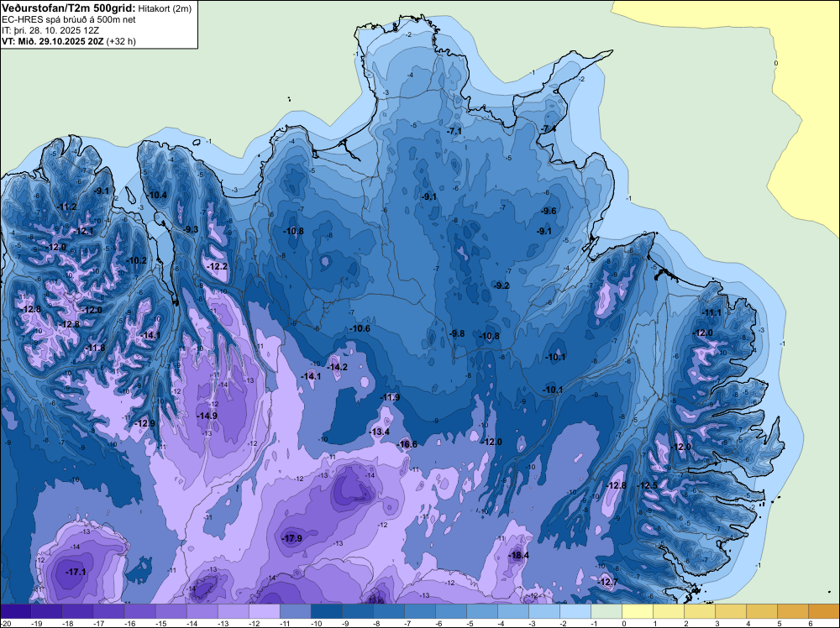Pick the darkest purple swatch between -20 and -19
The width and height of the screenshot is (840, 628).
pyautogui.click(x=16, y=611)
